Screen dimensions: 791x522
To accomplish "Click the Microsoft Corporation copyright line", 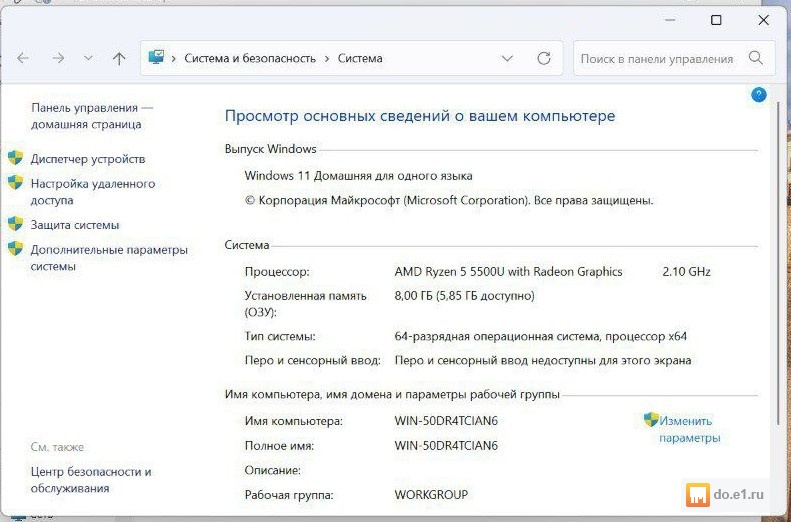I will click(449, 200).
